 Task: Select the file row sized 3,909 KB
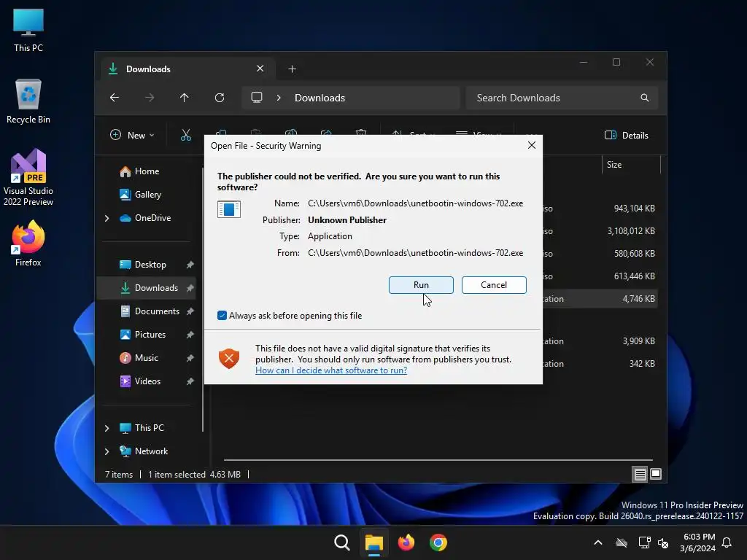(x=600, y=341)
